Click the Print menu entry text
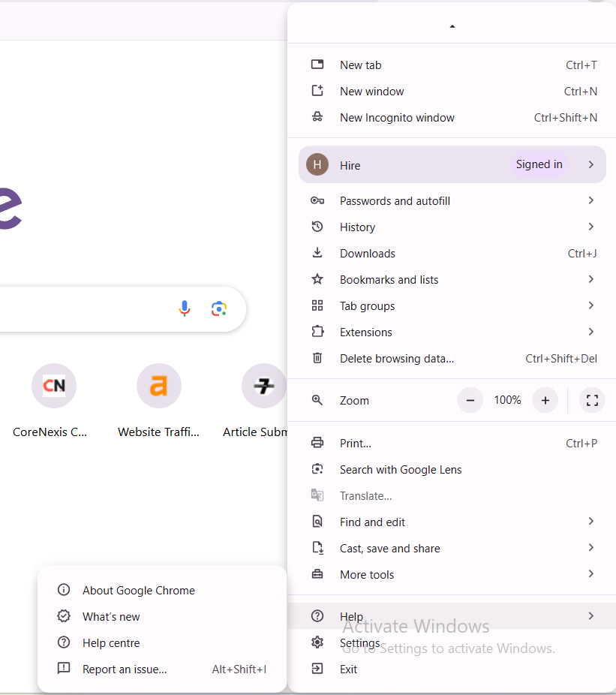 356,444
